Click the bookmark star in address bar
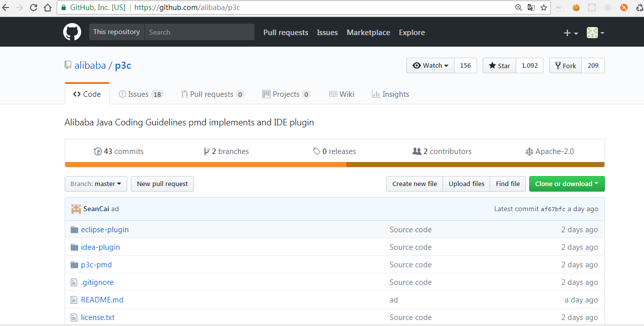The height and width of the screenshot is (326, 644). [x=544, y=8]
